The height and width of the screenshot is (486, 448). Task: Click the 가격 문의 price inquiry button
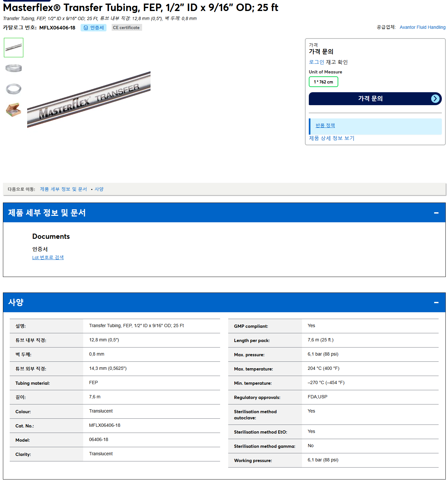click(x=375, y=99)
